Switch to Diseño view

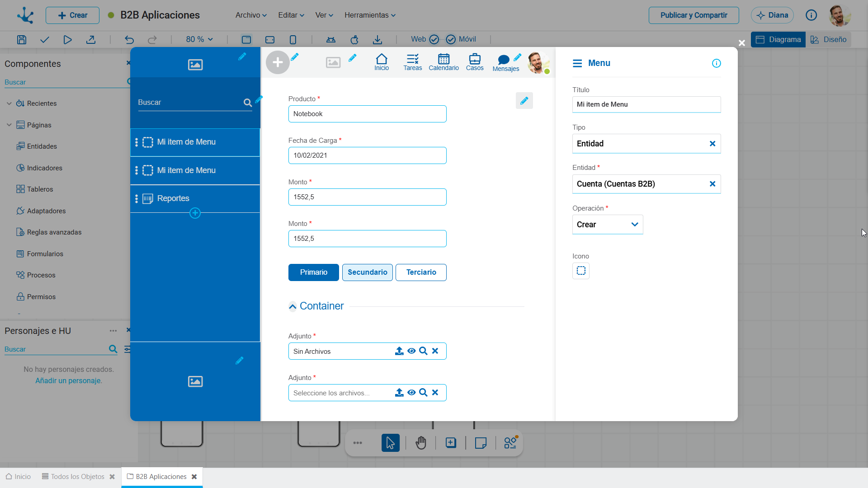[x=828, y=40]
